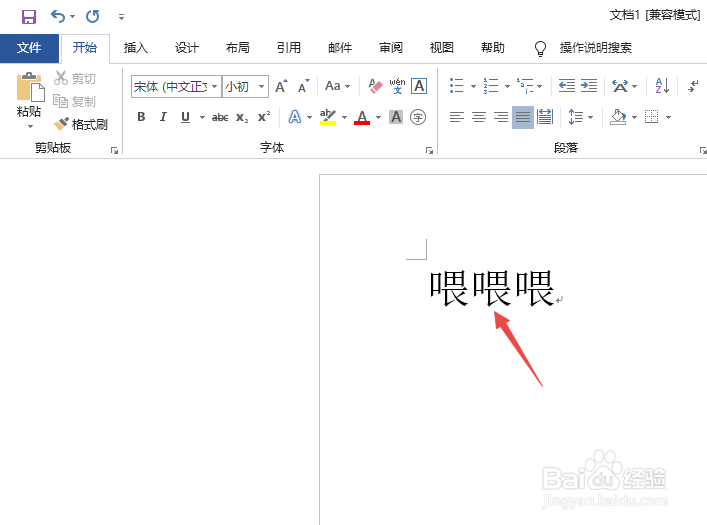Screen dimensions: 707x525
Task: Increase font size with the grow font icon
Action: point(281,86)
